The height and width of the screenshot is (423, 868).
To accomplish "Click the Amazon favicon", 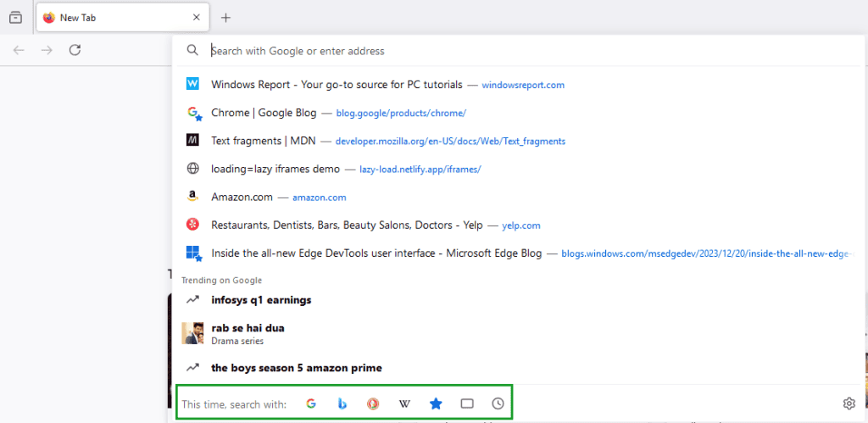I will pyautogui.click(x=192, y=198).
